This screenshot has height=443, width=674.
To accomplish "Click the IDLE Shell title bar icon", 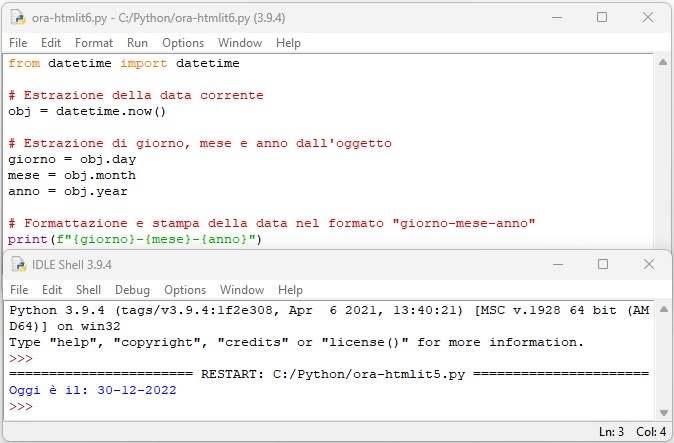I will click(x=17, y=265).
